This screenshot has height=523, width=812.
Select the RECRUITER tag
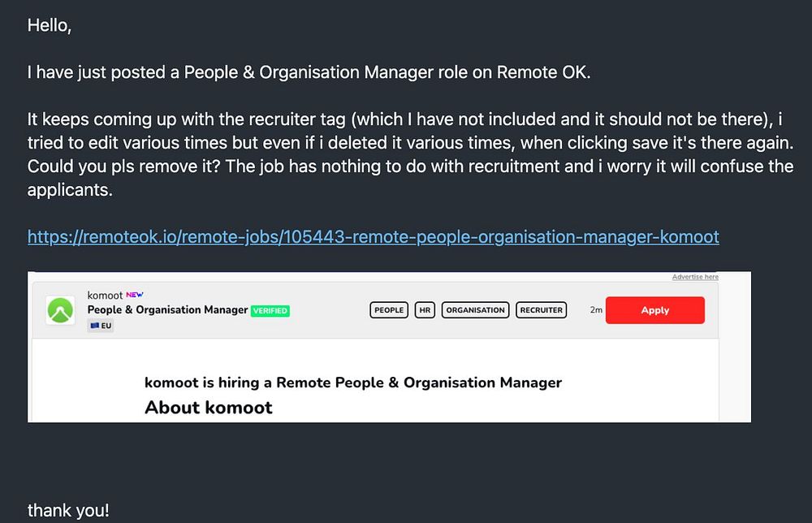click(x=541, y=310)
